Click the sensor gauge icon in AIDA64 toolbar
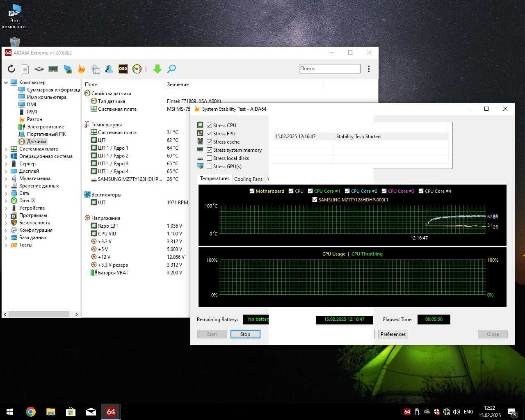Viewport: 525px width, 420px height. [137, 69]
